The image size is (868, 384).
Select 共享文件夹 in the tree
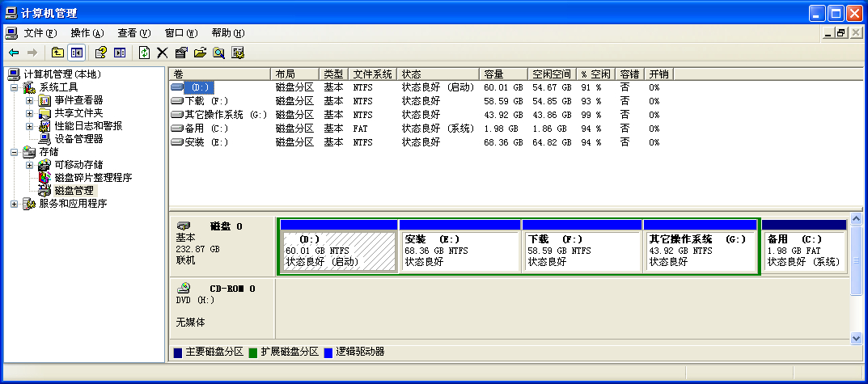pyautogui.click(x=78, y=113)
